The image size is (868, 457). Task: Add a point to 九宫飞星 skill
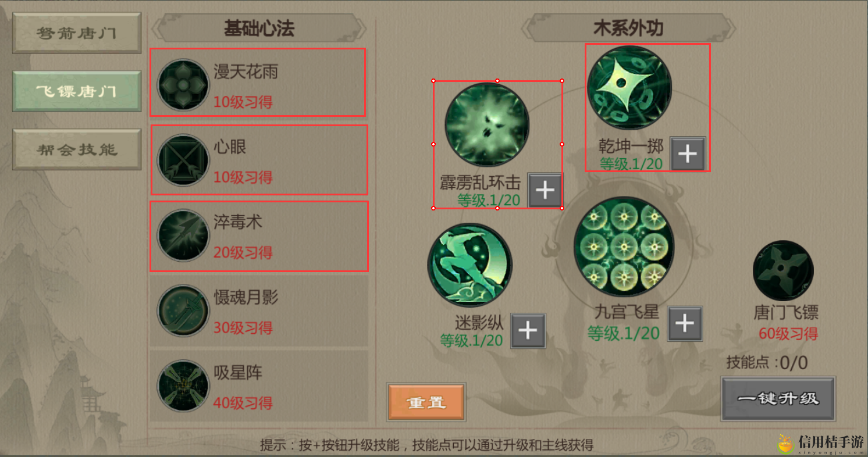pyautogui.click(x=685, y=323)
